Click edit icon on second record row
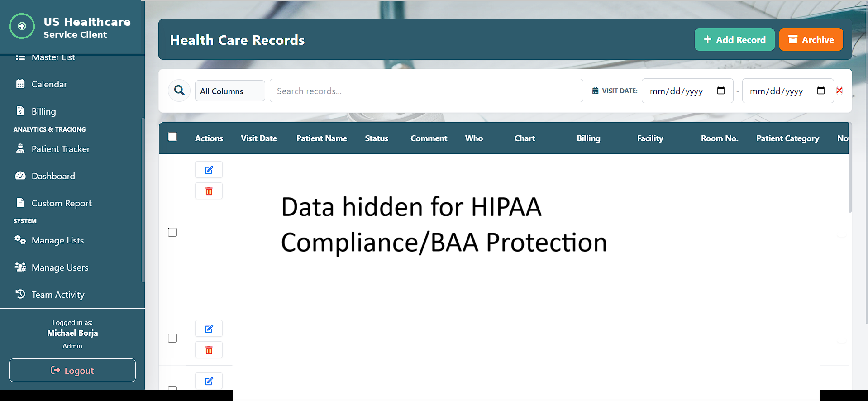The width and height of the screenshot is (868, 401). click(209, 329)
